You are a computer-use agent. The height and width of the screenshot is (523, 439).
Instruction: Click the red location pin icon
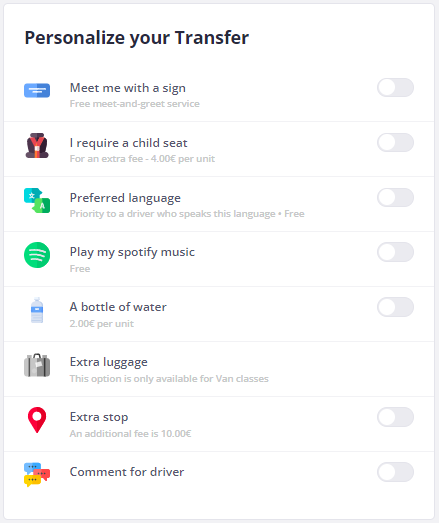(37, 420)
